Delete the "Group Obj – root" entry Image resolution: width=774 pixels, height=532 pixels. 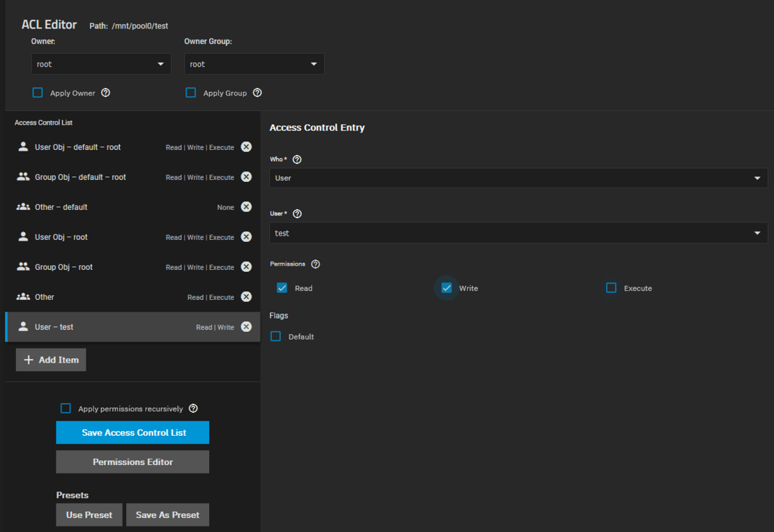246,266
